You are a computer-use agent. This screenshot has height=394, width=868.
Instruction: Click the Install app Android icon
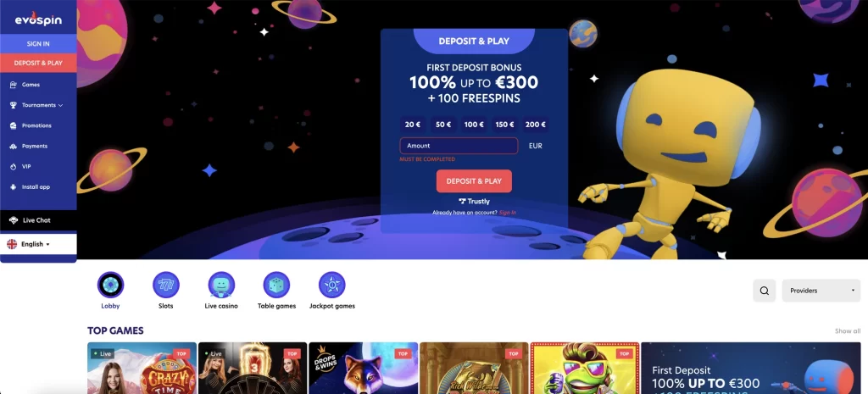[x=14, y=187]
